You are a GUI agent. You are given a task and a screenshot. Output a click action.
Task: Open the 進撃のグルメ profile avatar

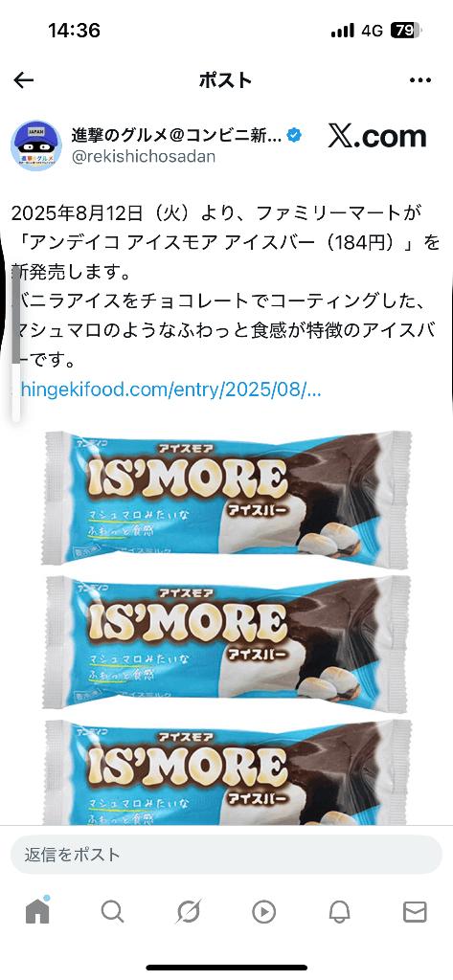(x=36, y=145)
